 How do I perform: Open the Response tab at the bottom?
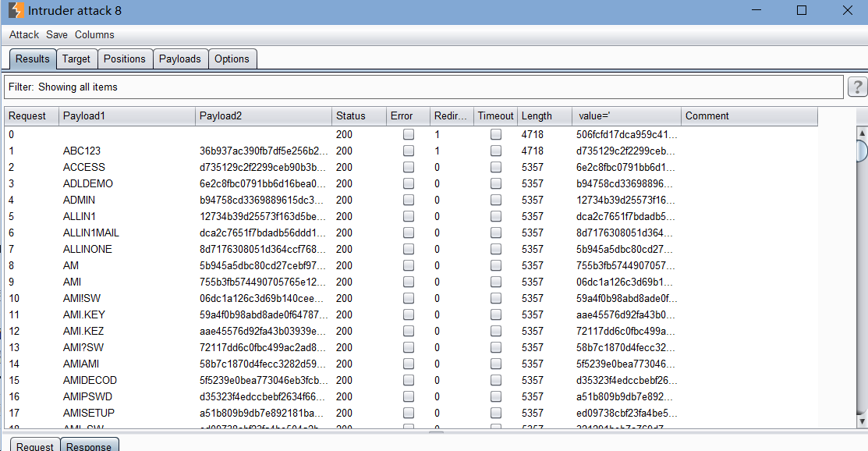89,445
